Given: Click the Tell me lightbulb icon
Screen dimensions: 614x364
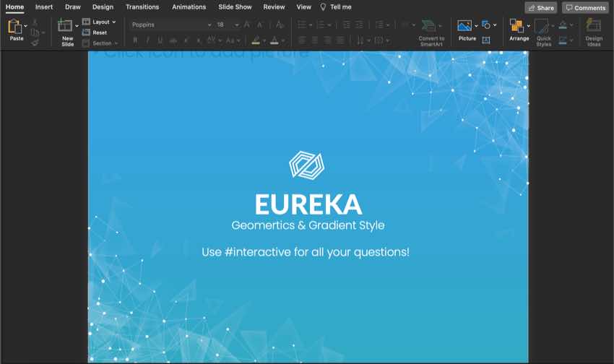Looking at the screenshot, I should (x=323, y=7).
